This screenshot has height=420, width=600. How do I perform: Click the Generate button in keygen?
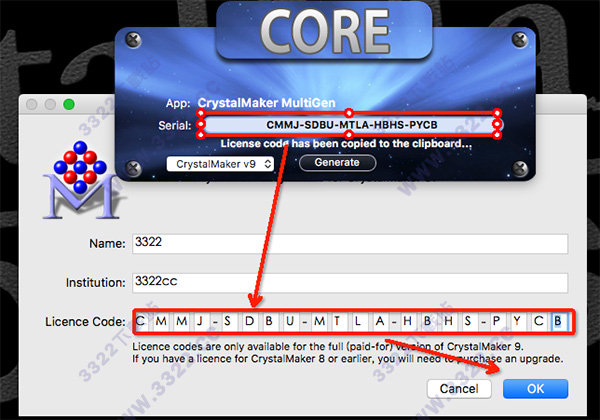click(x=337, y=163)
